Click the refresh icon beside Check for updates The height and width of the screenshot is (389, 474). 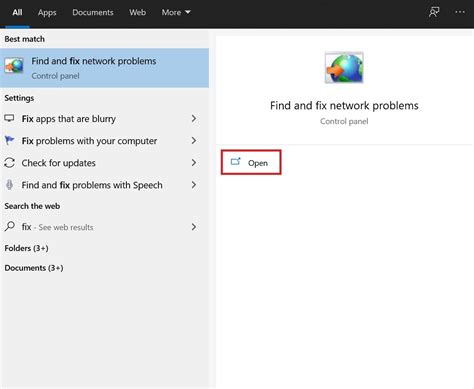click(x=9, y=163)
